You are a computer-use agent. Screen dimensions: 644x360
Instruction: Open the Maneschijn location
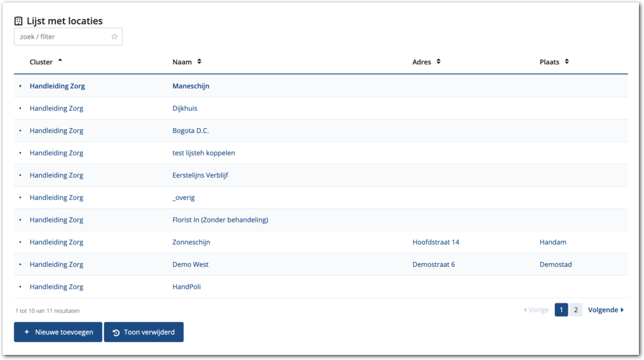click(x=190, y=86)
